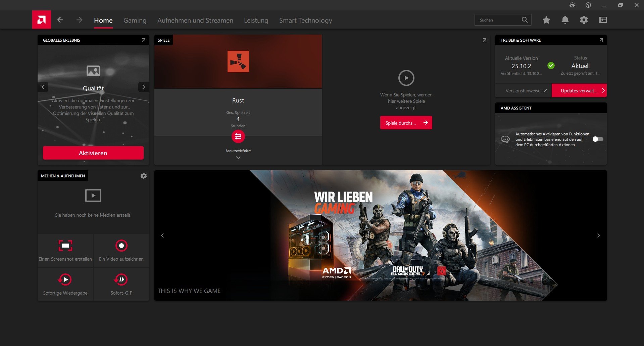Go forward with the right arrow
Image resolution: width=644 pixels, height=346 pixels.
[x=79, y=20]
